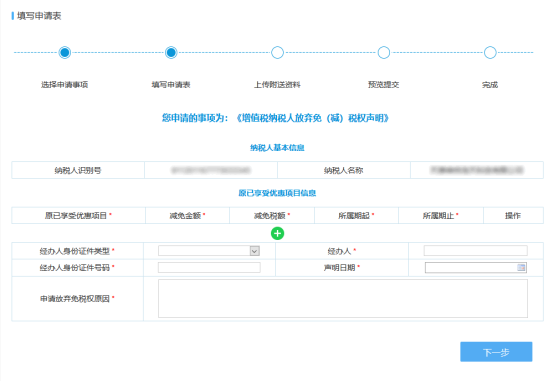Click the 上传附送资料 step label
The width and height of the screenshot is (554, 382).
[x=277, y=85]
